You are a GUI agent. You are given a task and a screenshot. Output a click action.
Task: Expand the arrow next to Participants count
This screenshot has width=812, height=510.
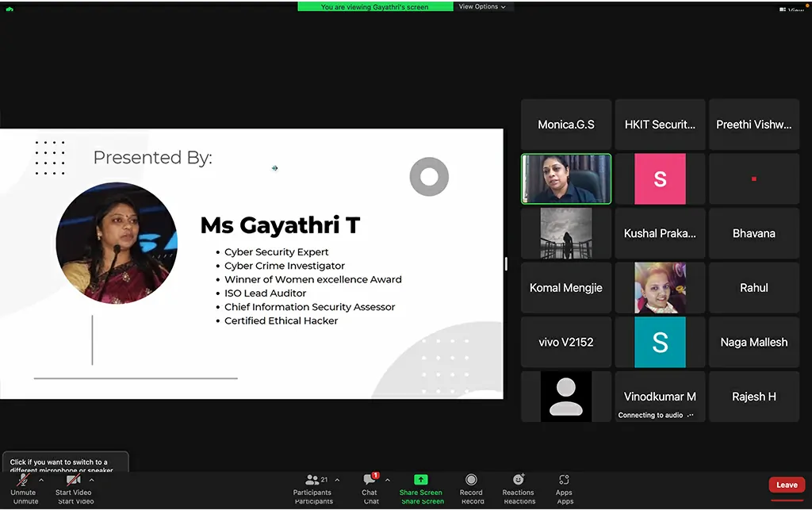(x=337, y=480)
